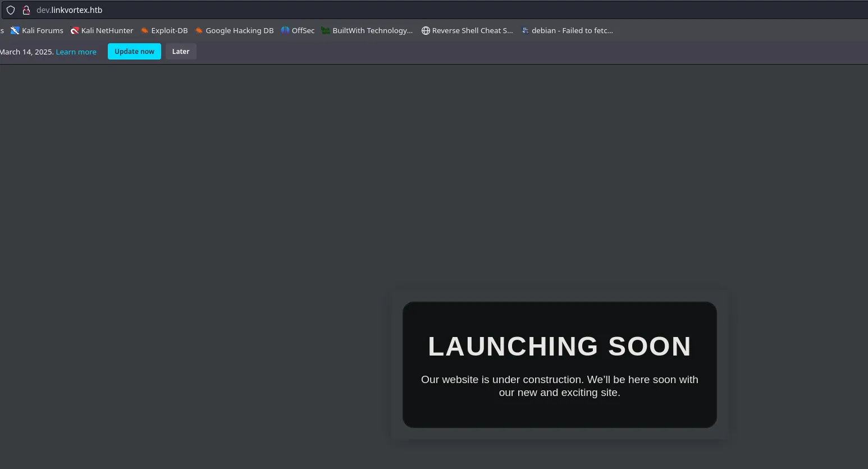Click the Kali Forums bookmark favicon
This screenshot has width=868, height=469.
coord(15,30)
